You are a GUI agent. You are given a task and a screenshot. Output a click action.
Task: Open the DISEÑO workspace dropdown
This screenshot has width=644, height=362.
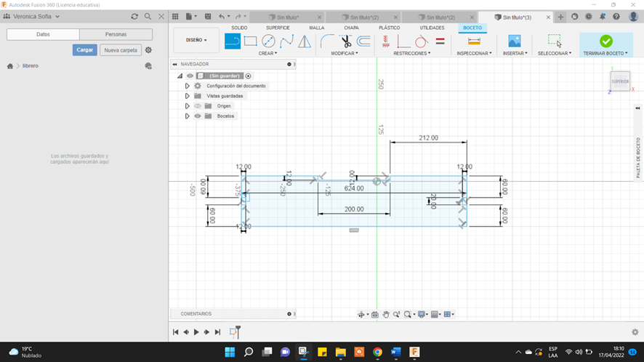coord(196,40)
